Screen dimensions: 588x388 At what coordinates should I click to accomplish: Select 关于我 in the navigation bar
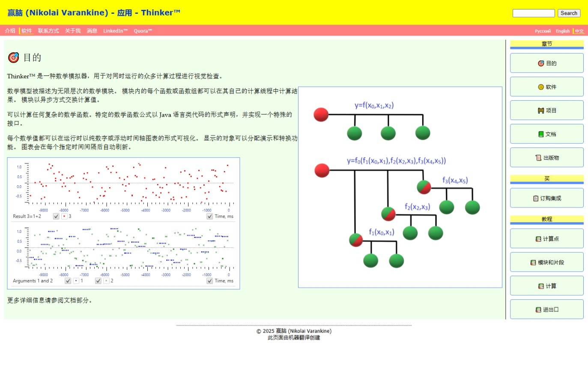73,31
